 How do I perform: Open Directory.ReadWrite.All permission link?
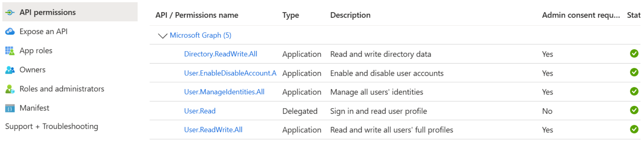point(220,54)
